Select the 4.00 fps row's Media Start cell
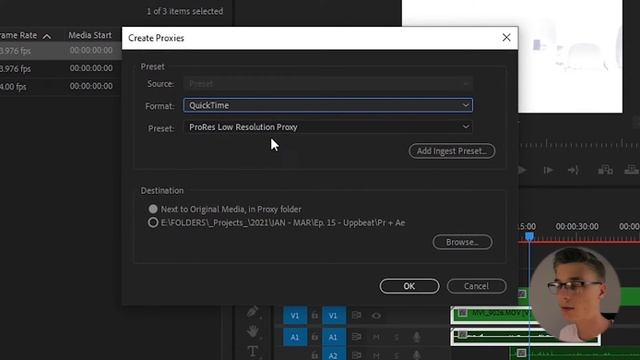 (91, 86)
